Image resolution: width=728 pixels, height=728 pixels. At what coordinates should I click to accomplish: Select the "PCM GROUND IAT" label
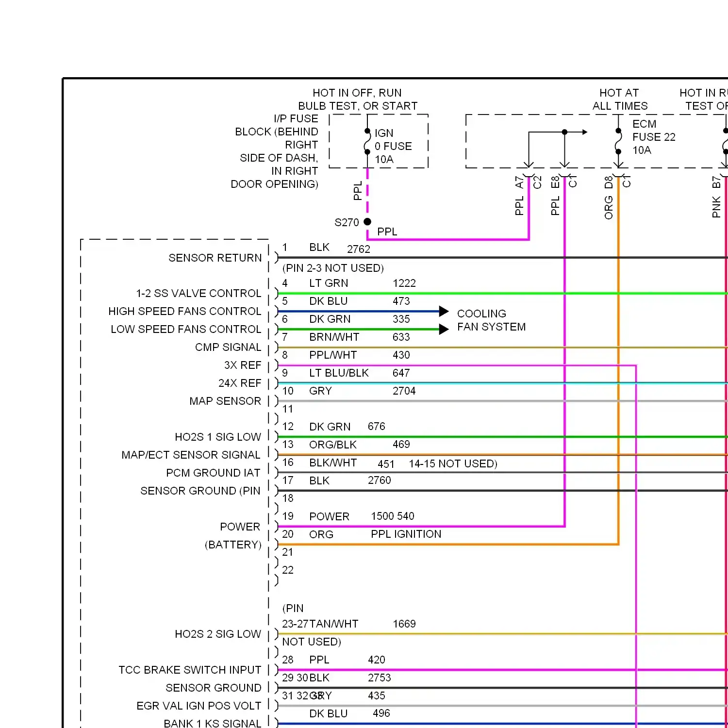pos(213,473)
